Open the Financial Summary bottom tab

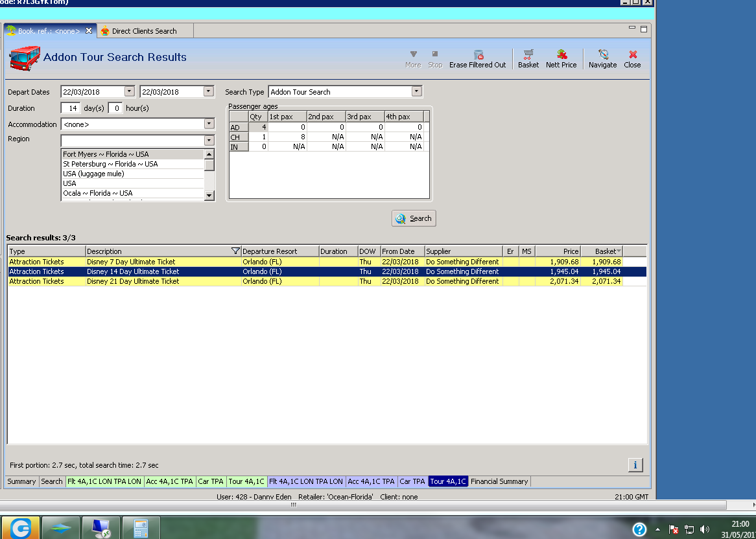pyautogui.click(x=499, y=481)
